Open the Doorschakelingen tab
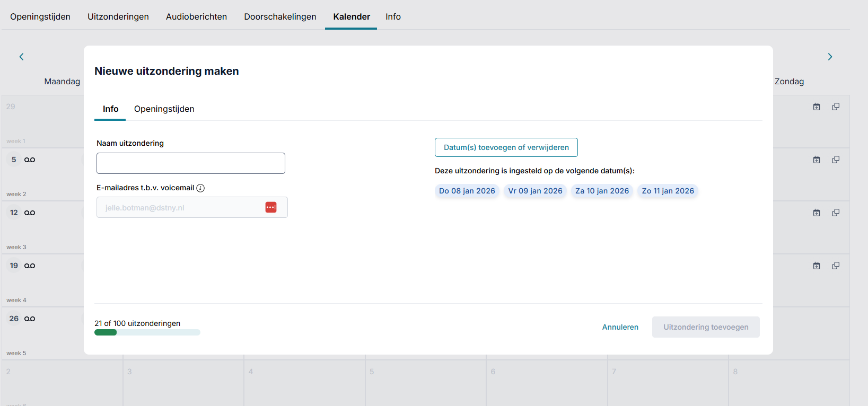 pos(280,16)
